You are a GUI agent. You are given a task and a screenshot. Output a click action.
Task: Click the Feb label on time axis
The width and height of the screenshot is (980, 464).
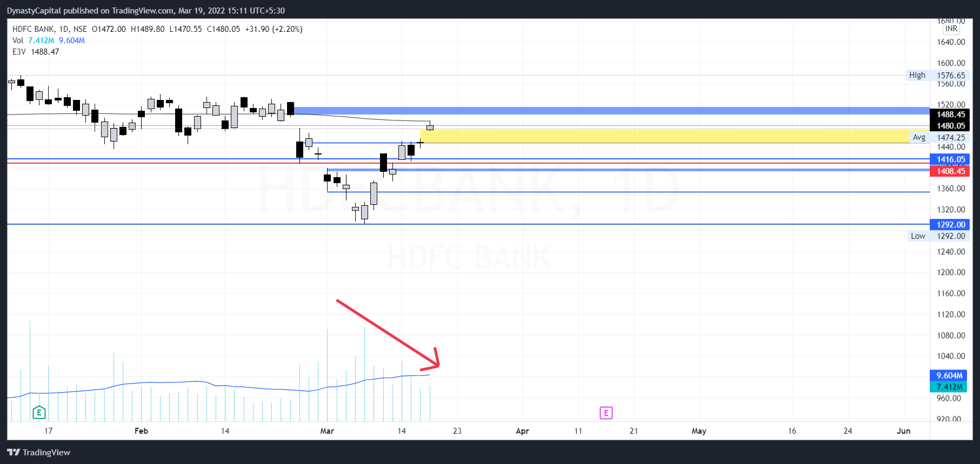click(141, 431)
